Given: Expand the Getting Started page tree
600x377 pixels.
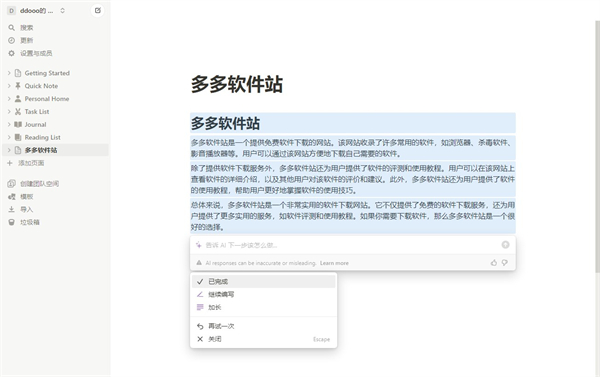Looking at the screenshot, I should [x=9, y=73].
